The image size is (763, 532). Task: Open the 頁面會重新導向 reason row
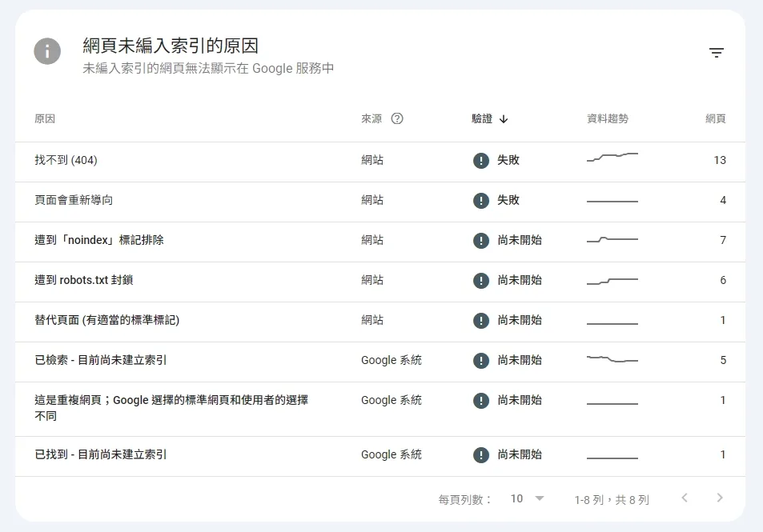coord(380,202)
